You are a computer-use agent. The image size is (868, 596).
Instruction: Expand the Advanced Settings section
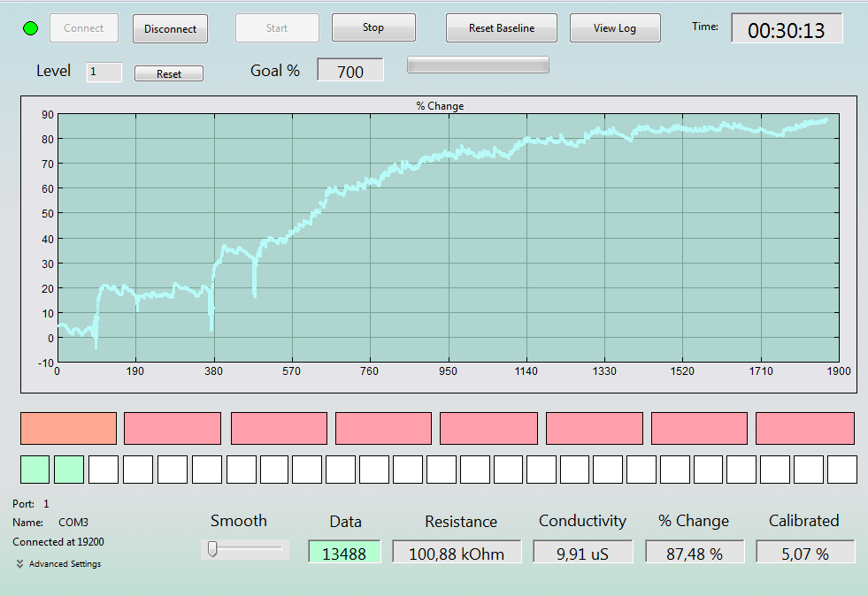tap(58, 564)
